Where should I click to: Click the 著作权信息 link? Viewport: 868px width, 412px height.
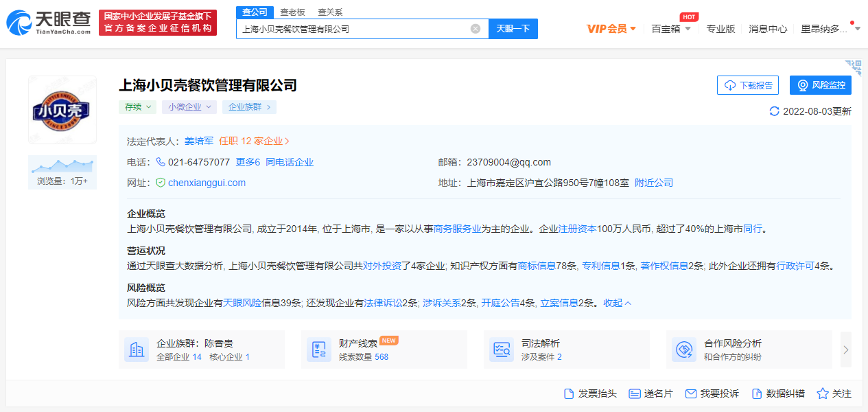click(x=664, y=266)
